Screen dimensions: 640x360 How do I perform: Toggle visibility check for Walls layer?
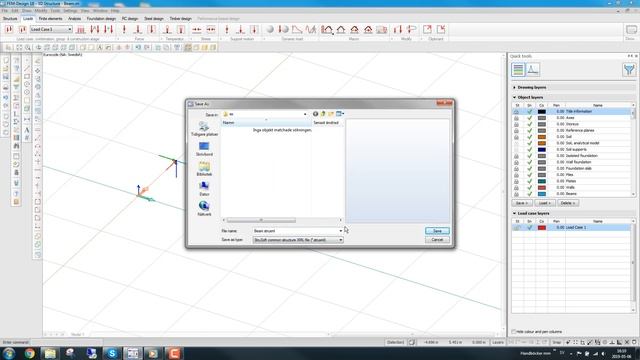coord(529,187)
